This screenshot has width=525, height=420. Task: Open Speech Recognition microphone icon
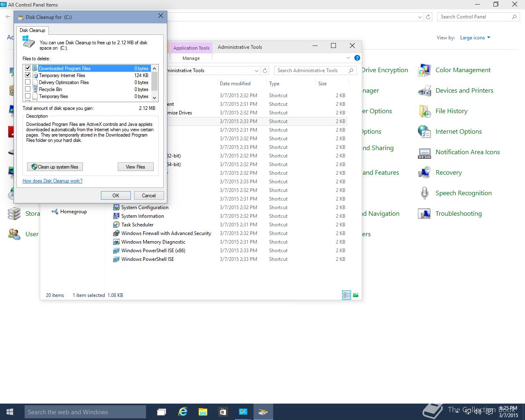coord(425,193)
